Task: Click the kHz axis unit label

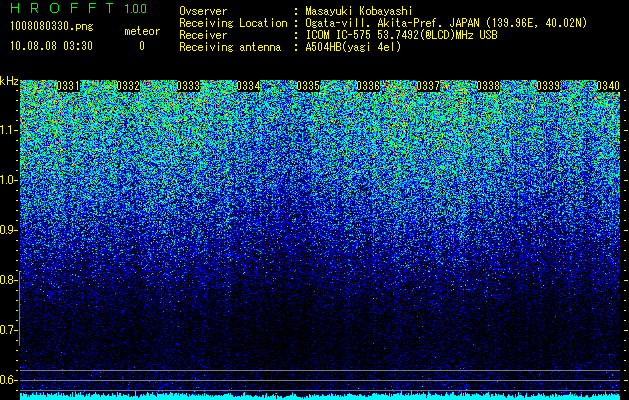Action: tap(9, 81)
